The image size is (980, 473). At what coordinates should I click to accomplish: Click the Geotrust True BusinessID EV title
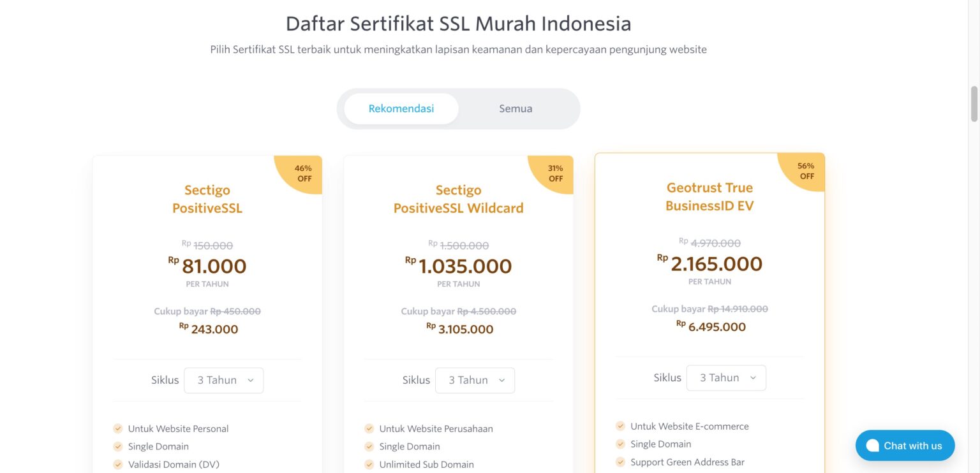coord(709,196)
